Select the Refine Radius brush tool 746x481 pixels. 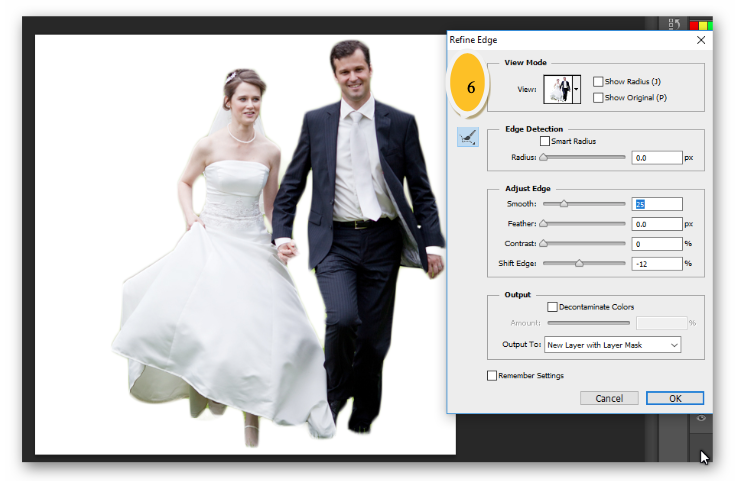click(x=467, y=138)
